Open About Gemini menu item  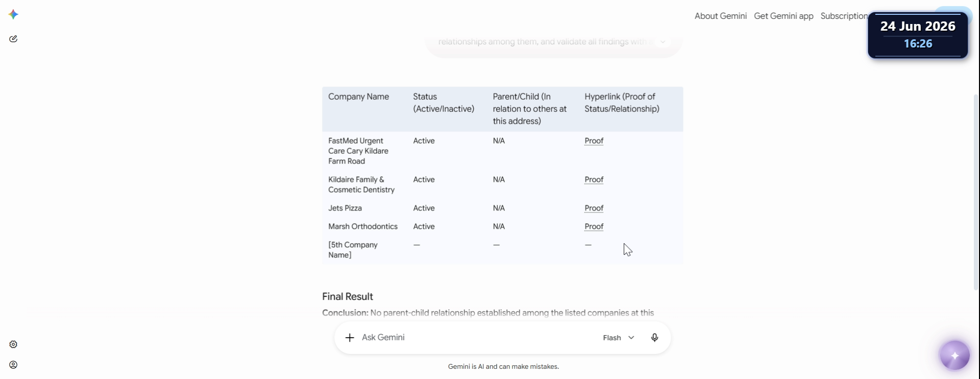pyautogui.click(x=720, y=16)
